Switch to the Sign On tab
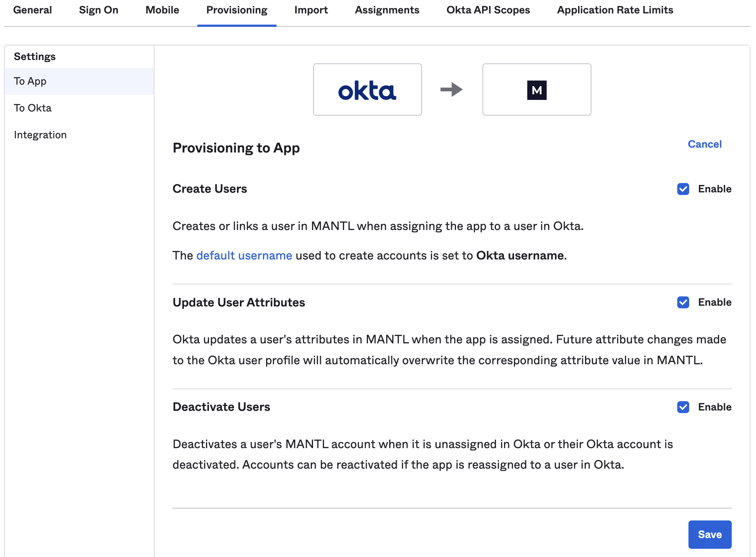The height and width of the screenshot is (557, 756). (x=99, y=10)
